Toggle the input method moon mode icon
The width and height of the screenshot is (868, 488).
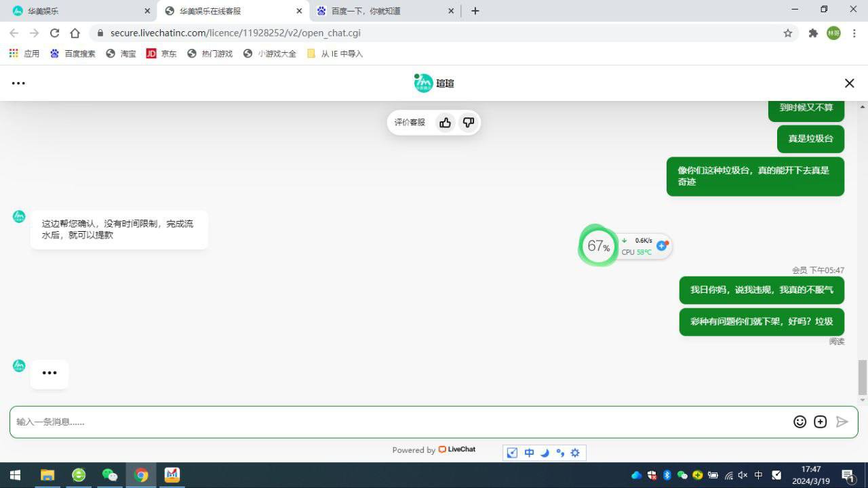pyautogui.click(x=545, y=453)
